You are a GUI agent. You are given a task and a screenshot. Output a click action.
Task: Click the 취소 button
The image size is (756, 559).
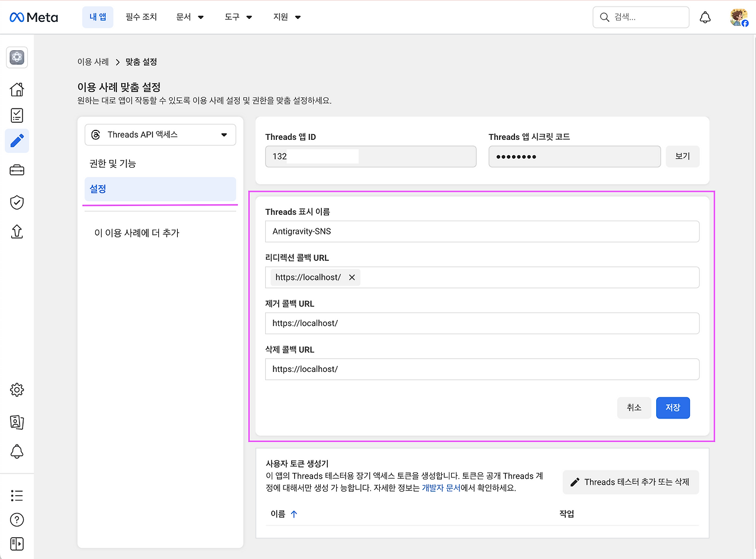[634, 408]
